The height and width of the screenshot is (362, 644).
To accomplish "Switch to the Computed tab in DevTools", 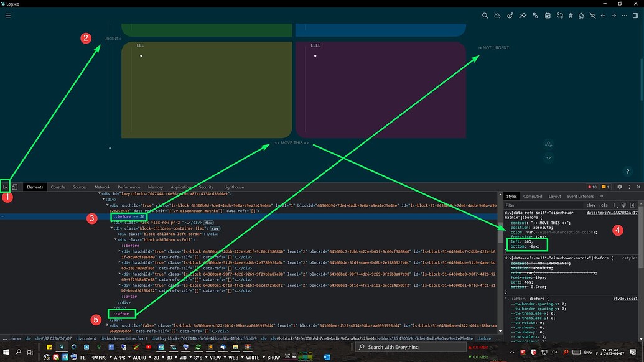I will [533, 195].
